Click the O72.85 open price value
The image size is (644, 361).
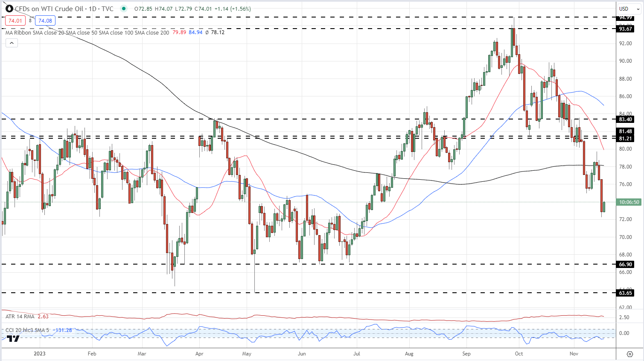click(x=143, y=9)
